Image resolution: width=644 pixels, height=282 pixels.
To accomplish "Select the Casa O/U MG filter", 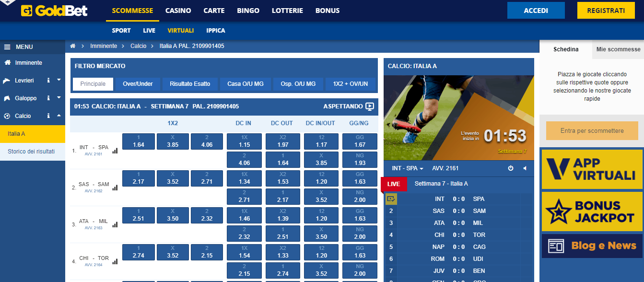I will click(246, 84).
